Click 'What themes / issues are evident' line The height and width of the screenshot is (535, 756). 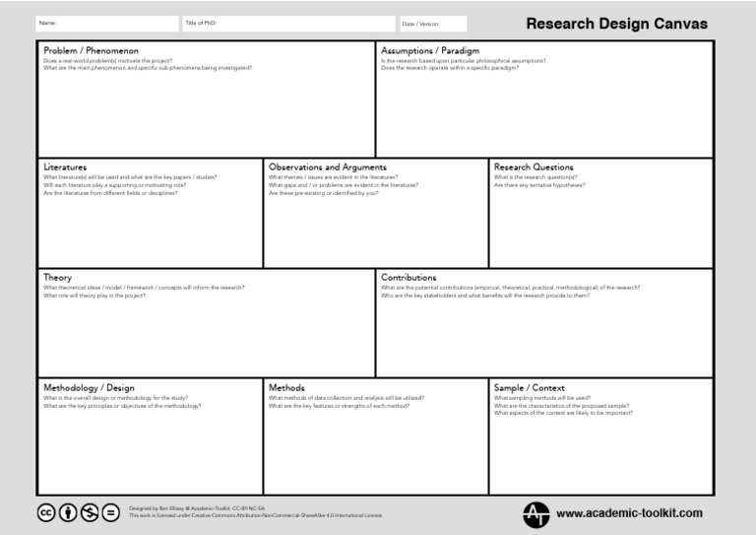[333, 177]
